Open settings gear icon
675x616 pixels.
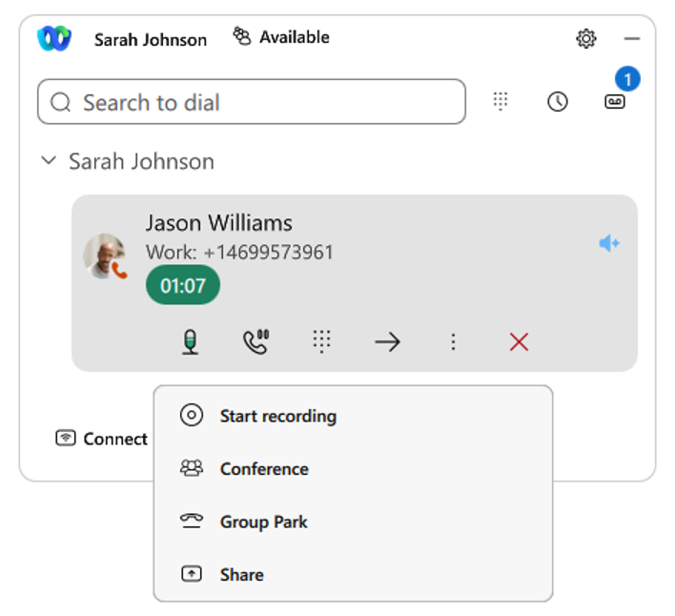[x=586, y=39]
